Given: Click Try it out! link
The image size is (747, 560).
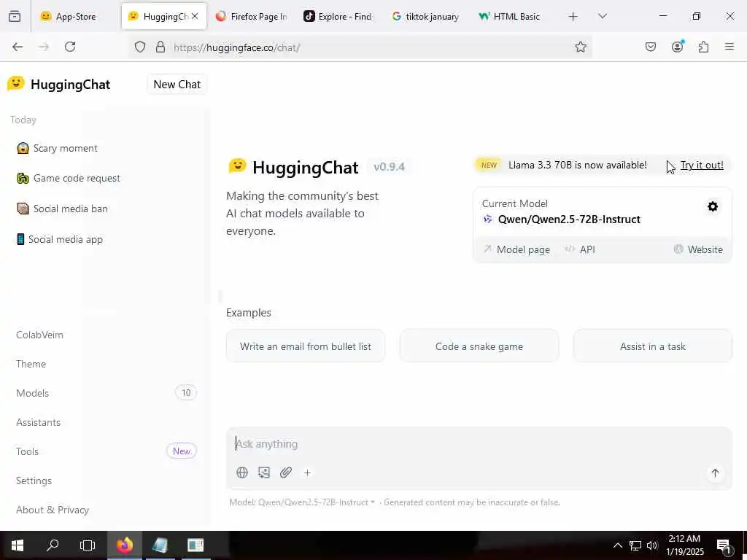Looking at the screenshot, I should tap(702, 165).
